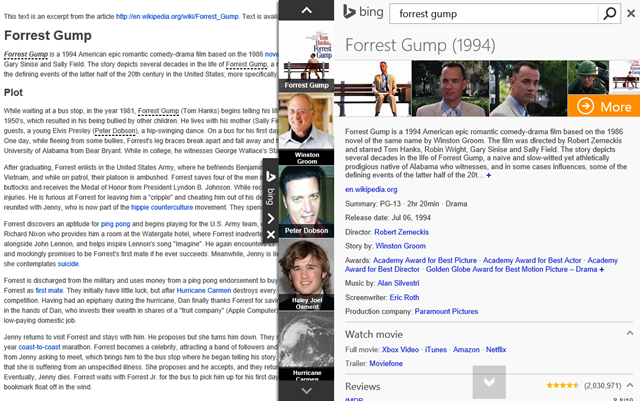640x401 pixels.
Task: Open the Robert Zemeckis director link
Action: [401, 232]
